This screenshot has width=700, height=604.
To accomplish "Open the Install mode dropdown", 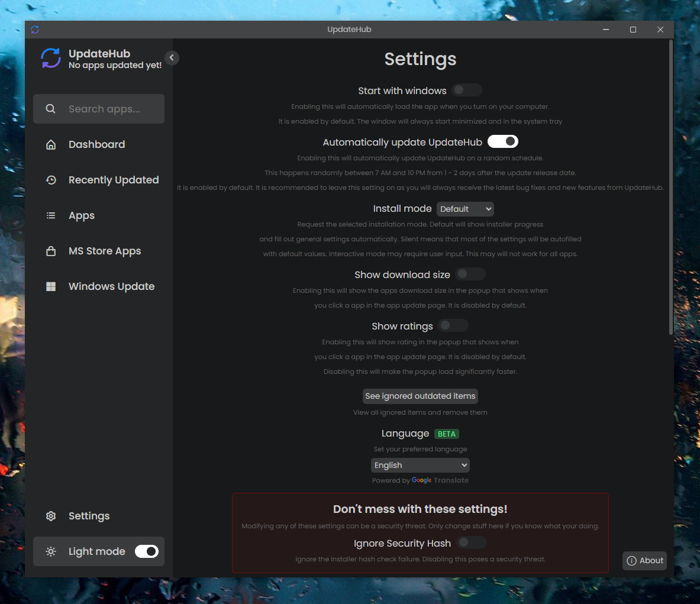I will [465, 209].
